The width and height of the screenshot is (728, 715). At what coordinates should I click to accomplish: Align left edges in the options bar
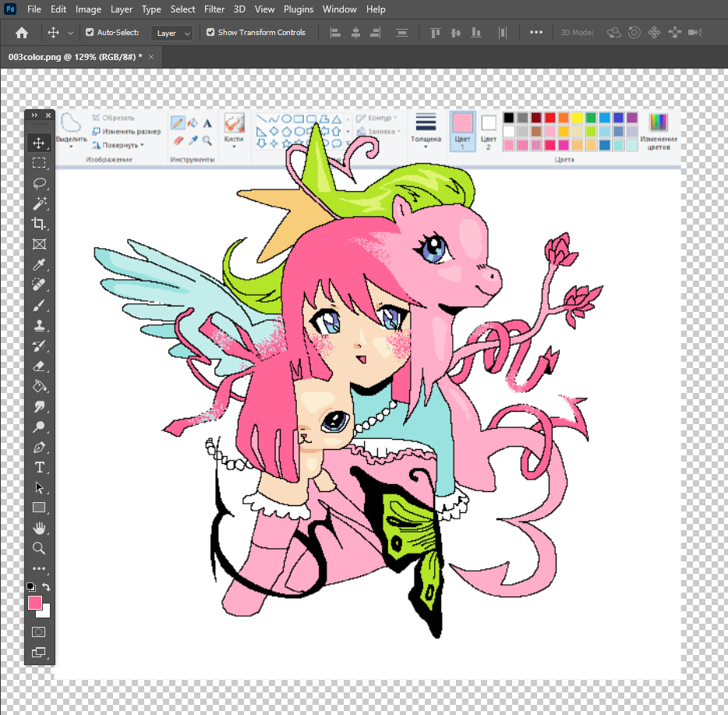(335, 33)
